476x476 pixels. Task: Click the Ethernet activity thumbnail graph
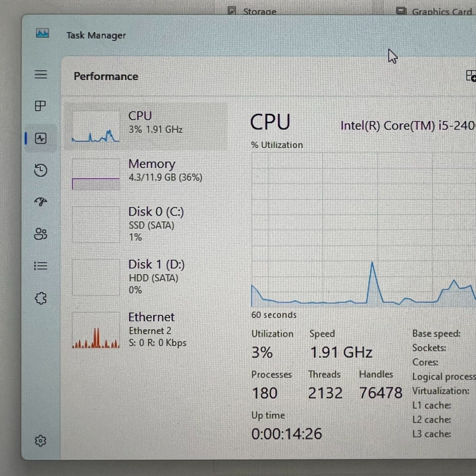(96, 330)
